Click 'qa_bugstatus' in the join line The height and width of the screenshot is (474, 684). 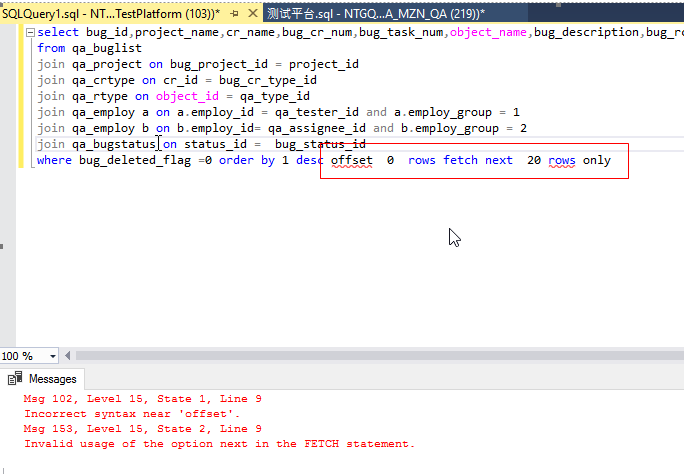(x=114, y=144)
